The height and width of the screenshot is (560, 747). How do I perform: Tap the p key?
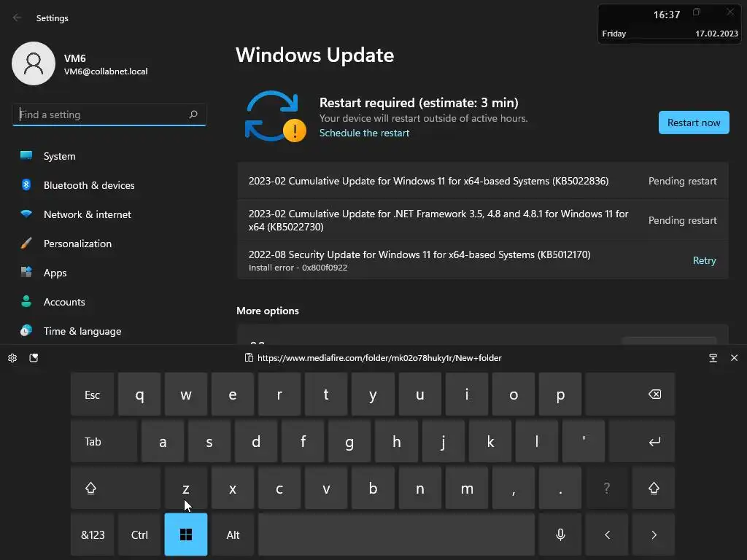point(560,394)
